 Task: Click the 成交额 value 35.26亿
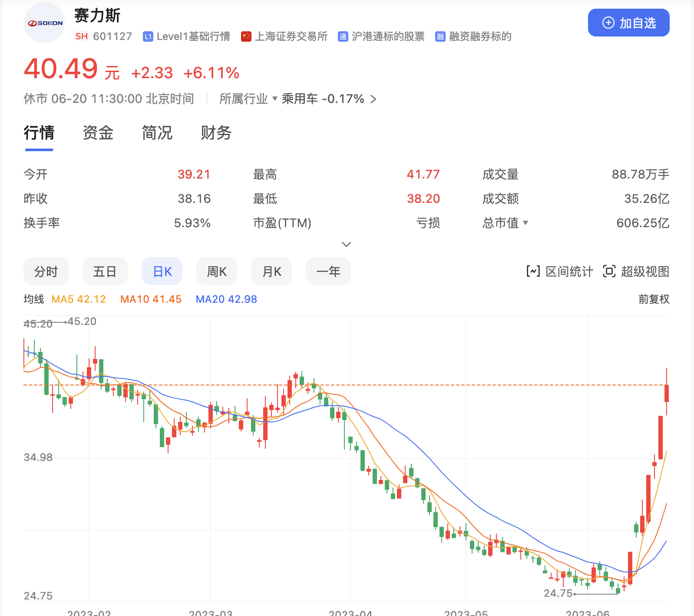pyautogui.click(x=647, y=199)
